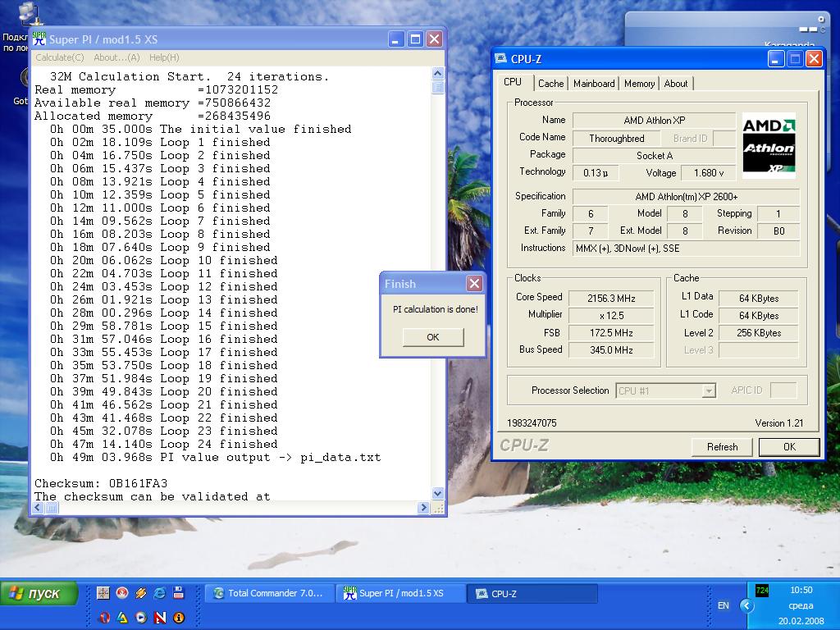Click the Multiplier value x 12.5
Viewport: 840px width, 630px height.
611,316
